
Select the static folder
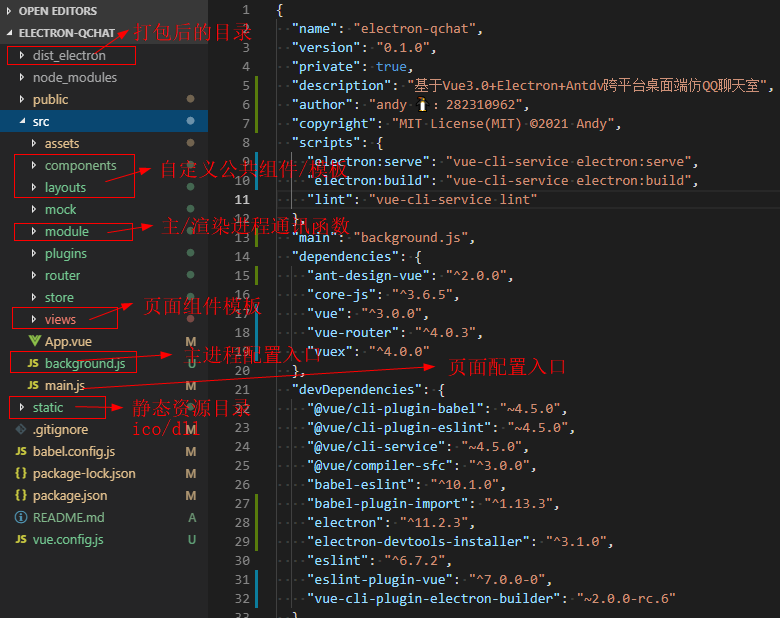[47, 408]
